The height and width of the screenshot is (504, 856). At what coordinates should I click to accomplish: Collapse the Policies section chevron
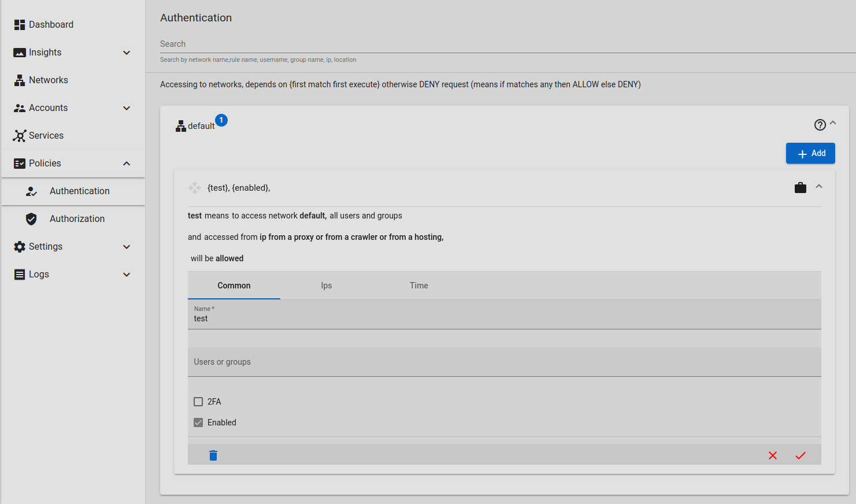(x=127, y=164)
